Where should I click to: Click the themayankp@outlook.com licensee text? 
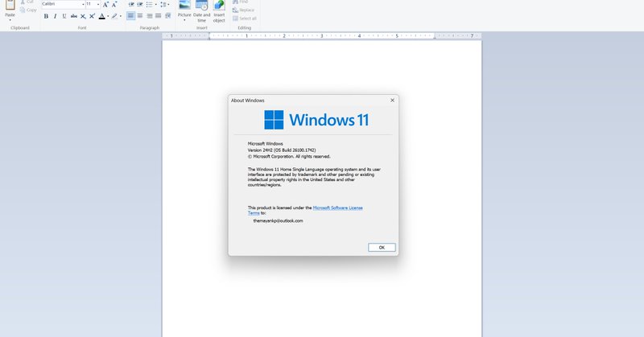[278, 221]
